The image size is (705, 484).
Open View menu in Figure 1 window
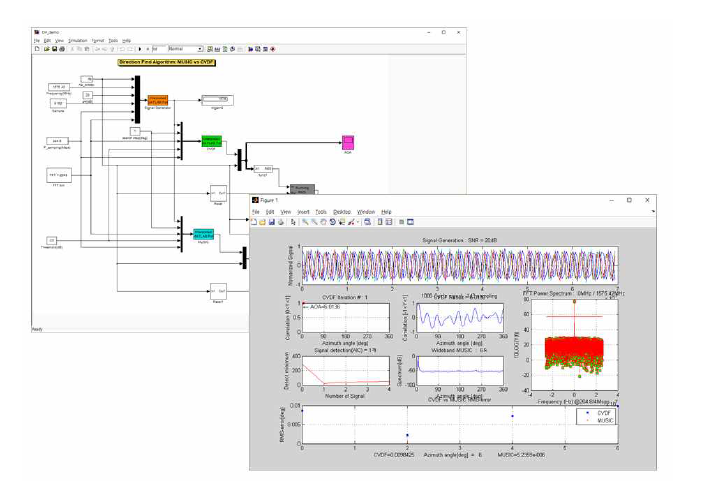click(286, 212)
